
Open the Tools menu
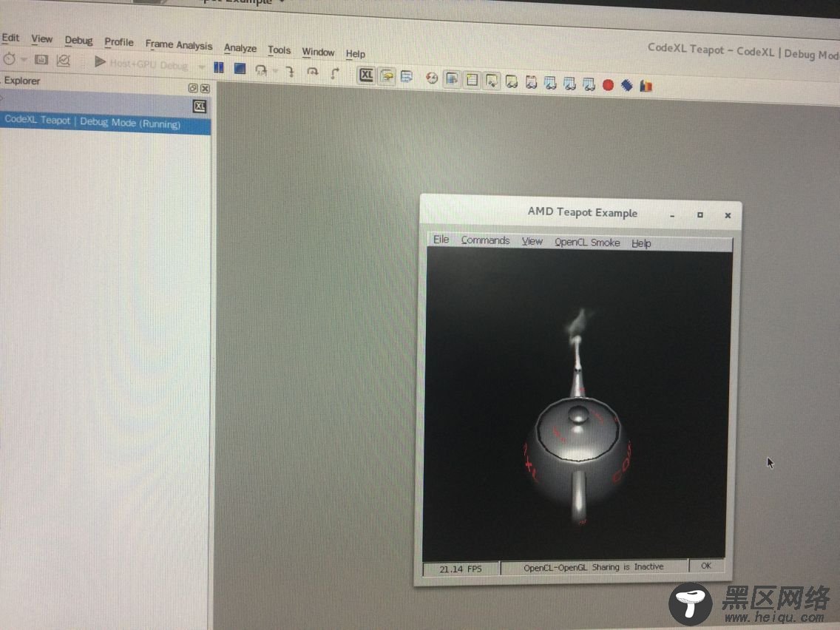(279, 50)
